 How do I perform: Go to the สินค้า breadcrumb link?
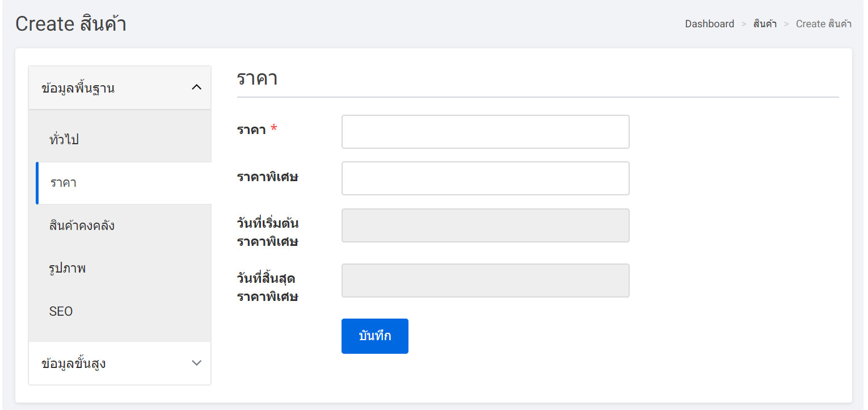(x=765, y=24)
